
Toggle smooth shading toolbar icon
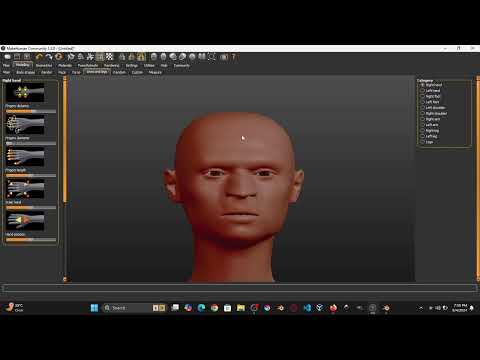pyautogui.click(x=71, y=57)
